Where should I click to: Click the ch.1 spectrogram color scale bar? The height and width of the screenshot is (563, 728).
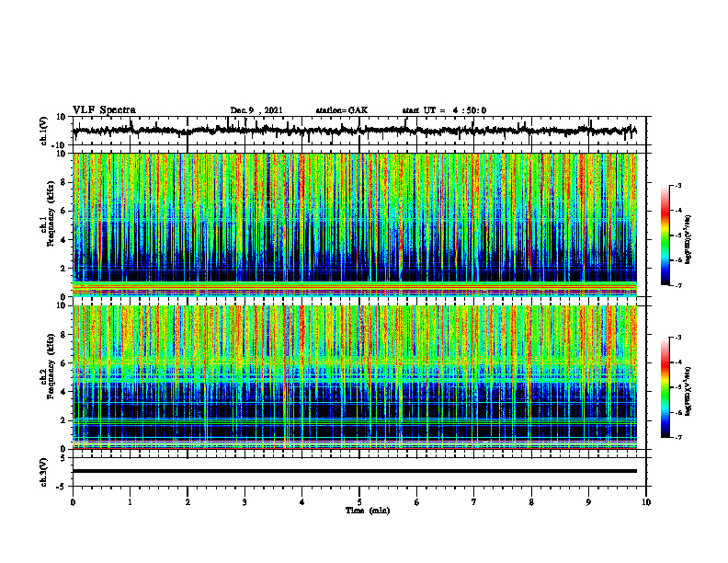point(665,236)
